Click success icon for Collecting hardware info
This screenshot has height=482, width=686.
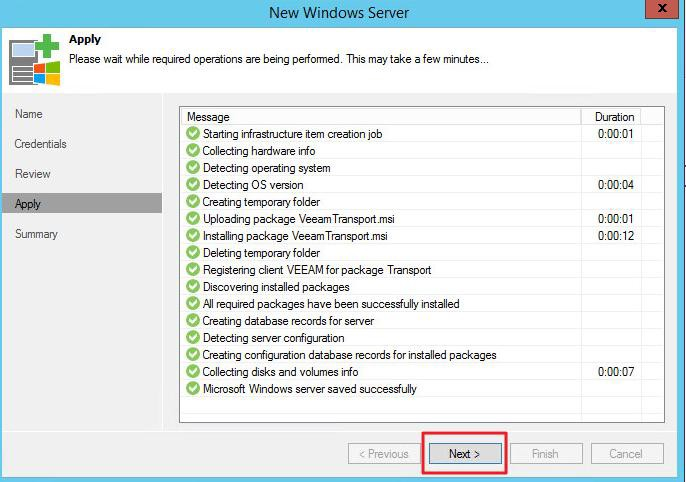tap(193, 150)
